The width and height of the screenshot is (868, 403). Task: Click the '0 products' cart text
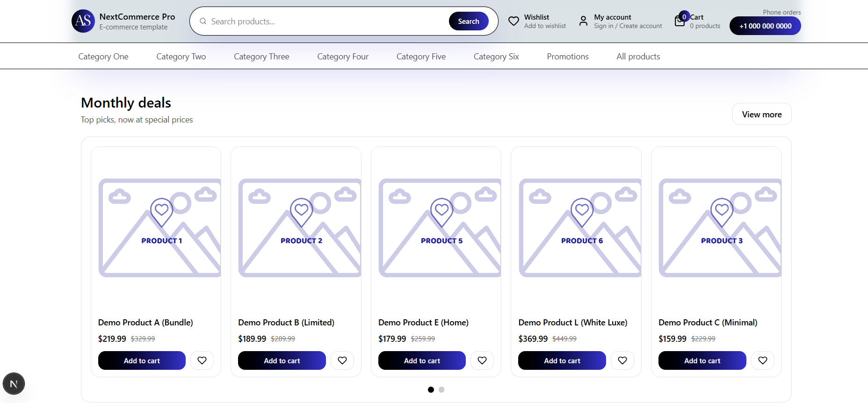click(705, 26)
